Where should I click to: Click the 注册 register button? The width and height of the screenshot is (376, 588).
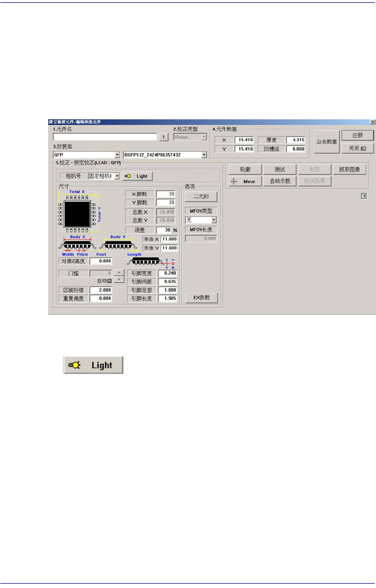point(357,135)
